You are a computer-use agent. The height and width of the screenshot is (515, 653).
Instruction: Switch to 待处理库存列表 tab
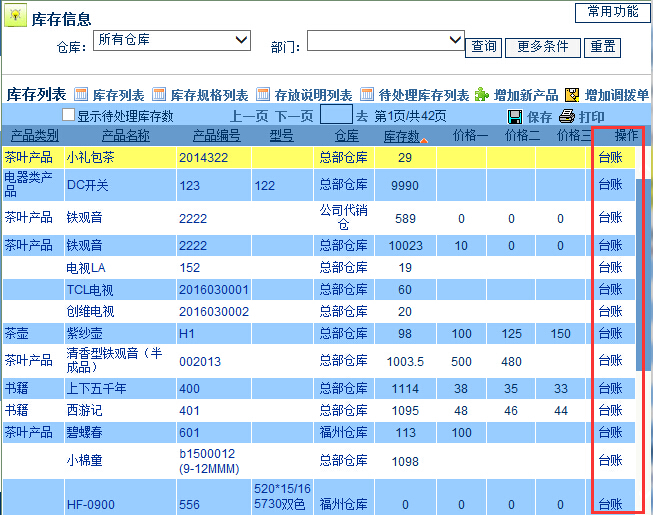click(x=424, y=95)
